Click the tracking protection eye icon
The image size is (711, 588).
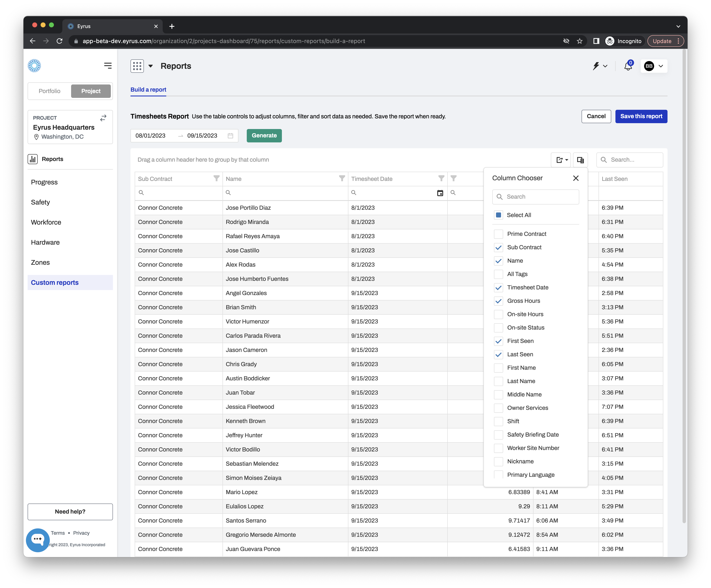tap(566, 41)
